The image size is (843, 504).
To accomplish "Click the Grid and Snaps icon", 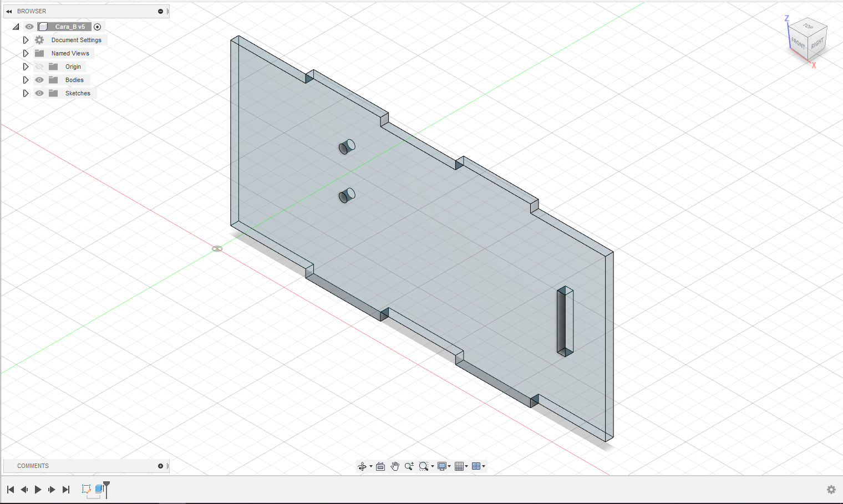I will pyautogui.click(x=459, y=466).
